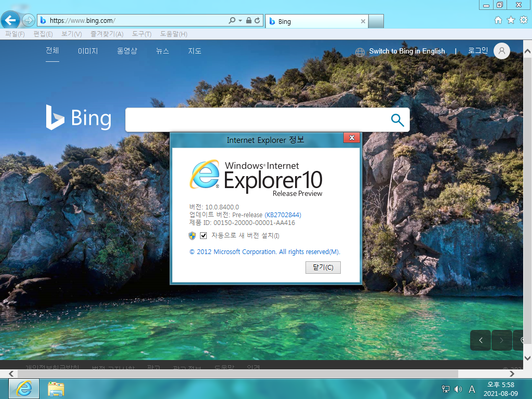The image size is (532, 399).
Task: Open the 즐겨찾기(A) menu
Action: coord(107,34)
